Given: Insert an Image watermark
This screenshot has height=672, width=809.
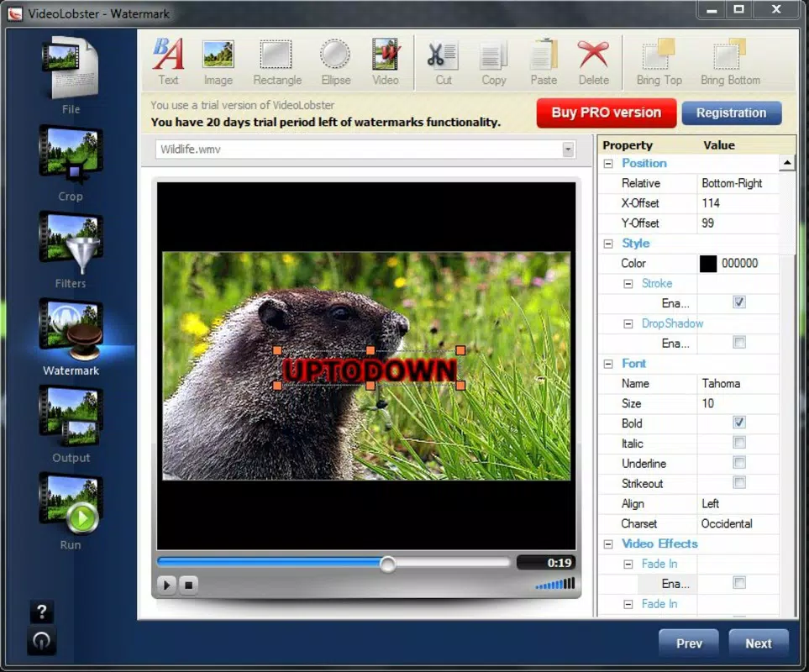Looking at the screenshot, I should [x=218, y=62].
